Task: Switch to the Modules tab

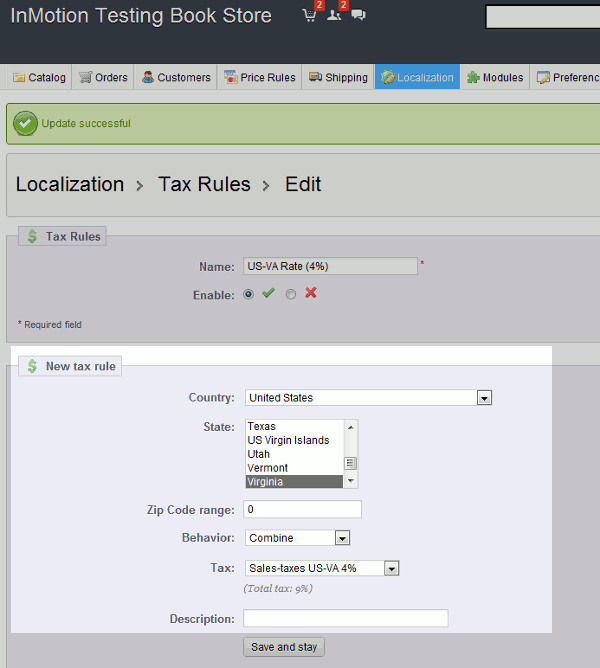Action: click(495, 77)
